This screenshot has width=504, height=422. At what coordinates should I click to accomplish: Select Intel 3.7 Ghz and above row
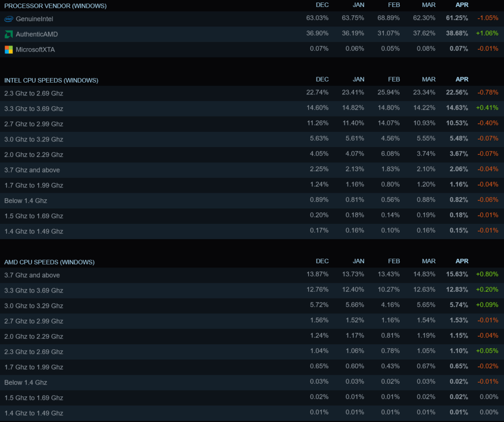[252, 170]
